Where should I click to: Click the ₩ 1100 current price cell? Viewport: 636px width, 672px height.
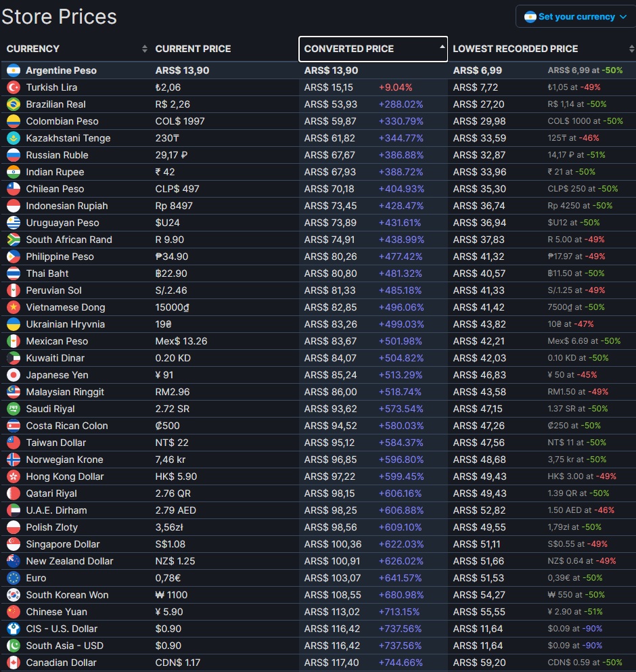click(171, 596)
